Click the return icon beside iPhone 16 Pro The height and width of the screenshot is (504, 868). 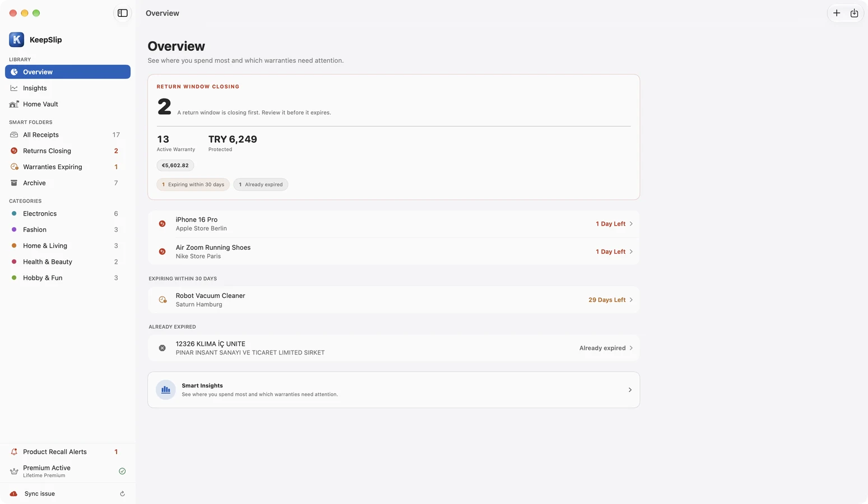[162, 223]
